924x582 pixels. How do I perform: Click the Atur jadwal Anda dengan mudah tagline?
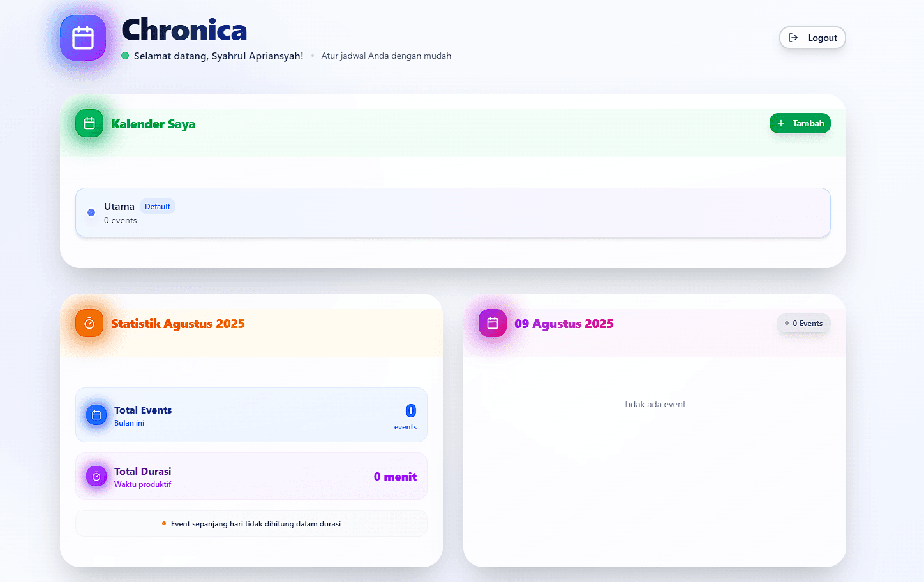[386, 56]
